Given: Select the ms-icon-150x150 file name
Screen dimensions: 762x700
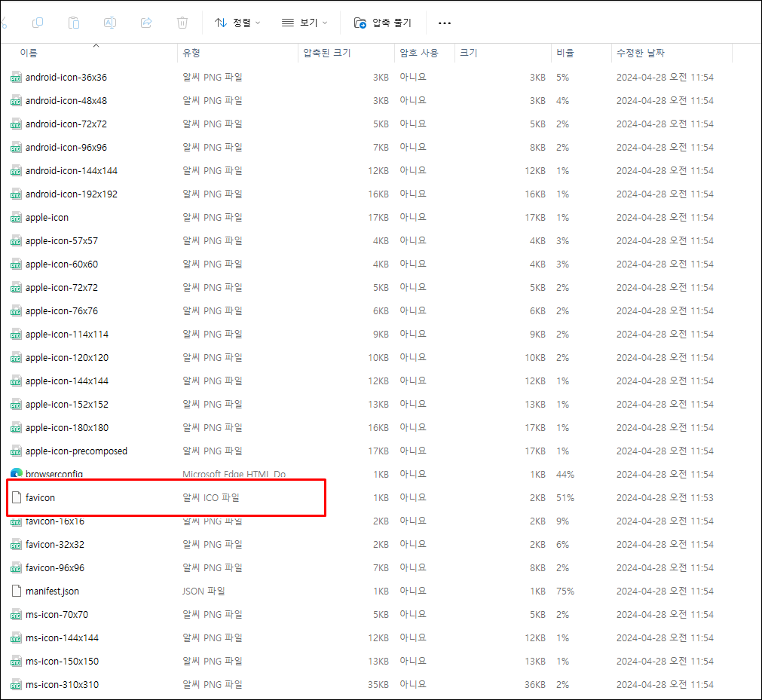Looking at the screenshot, I should tap(63, 661).
